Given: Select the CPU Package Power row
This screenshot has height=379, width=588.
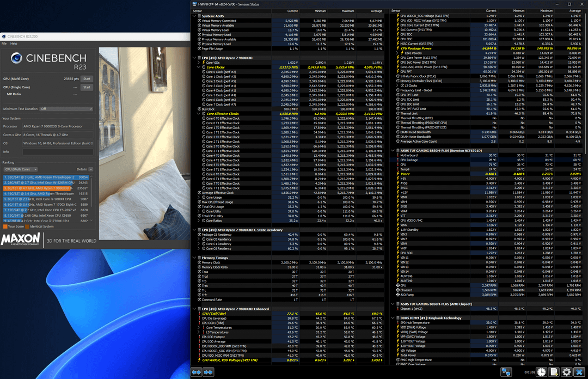Looking at the screenshot, I should click(487, 48).
